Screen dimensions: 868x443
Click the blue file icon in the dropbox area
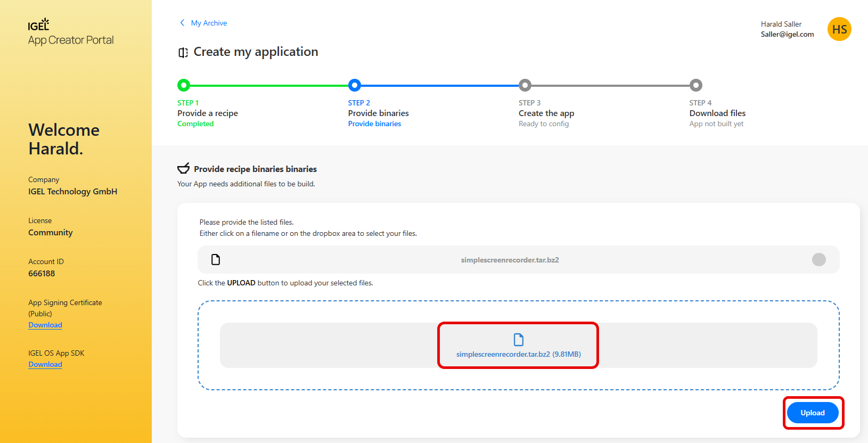(519, 340)
